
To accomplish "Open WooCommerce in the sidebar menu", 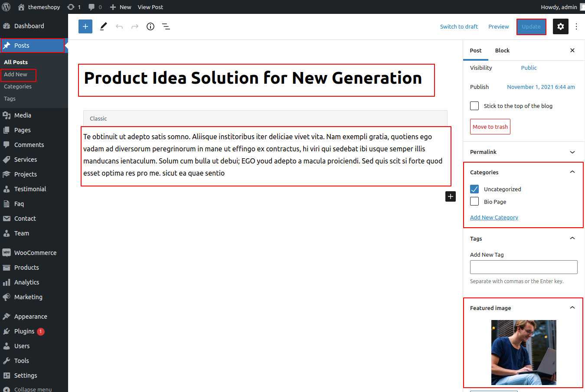I will [35, 253].
